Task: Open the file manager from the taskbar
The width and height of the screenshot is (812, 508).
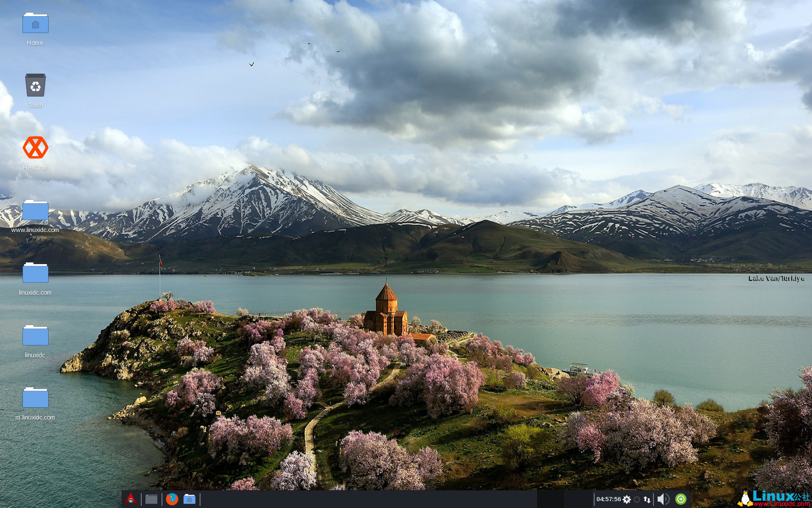Action: point(189,499)
